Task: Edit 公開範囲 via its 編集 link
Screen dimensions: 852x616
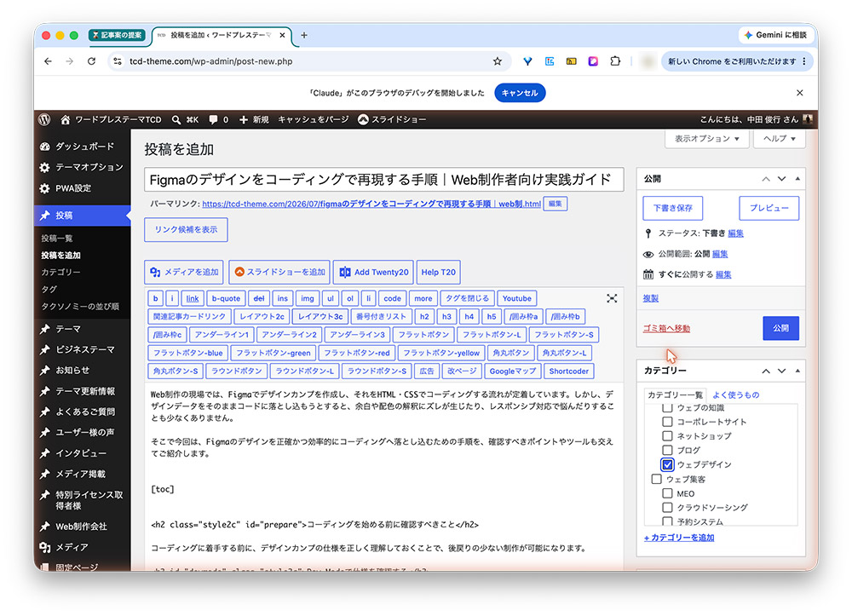Action: tap(720, 254)
